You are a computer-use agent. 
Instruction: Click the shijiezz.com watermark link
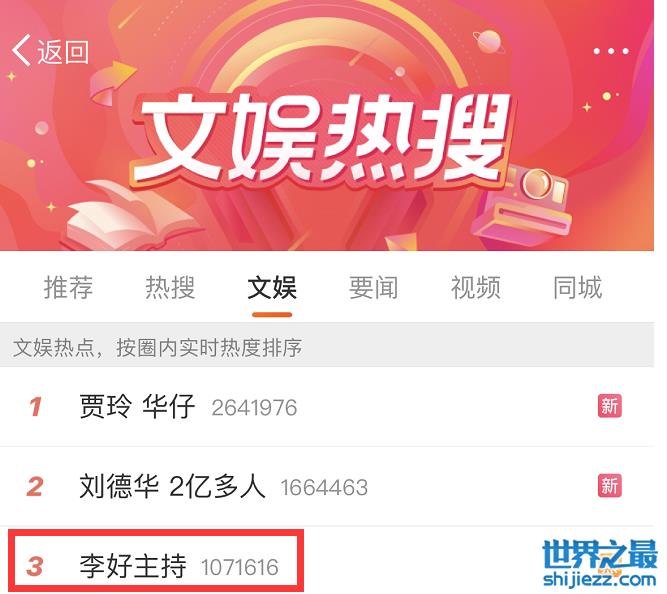click(600, 580)
